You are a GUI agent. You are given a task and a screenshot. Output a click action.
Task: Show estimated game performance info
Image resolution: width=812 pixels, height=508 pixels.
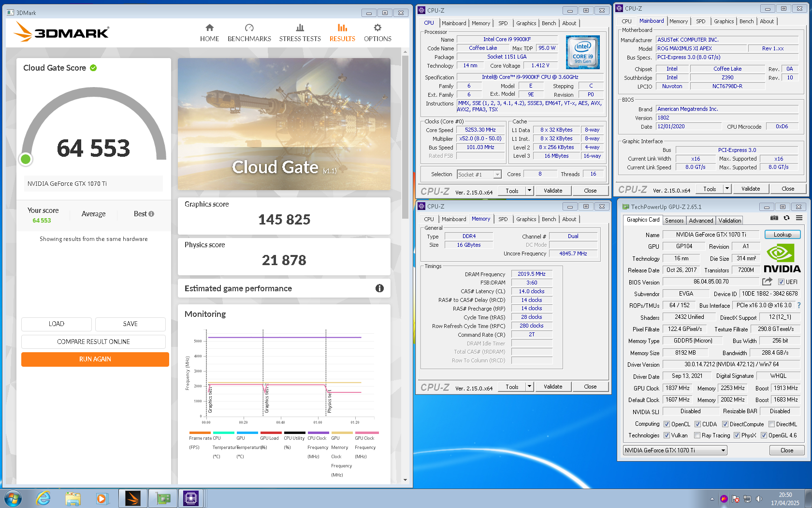click(x=379, y=288)
